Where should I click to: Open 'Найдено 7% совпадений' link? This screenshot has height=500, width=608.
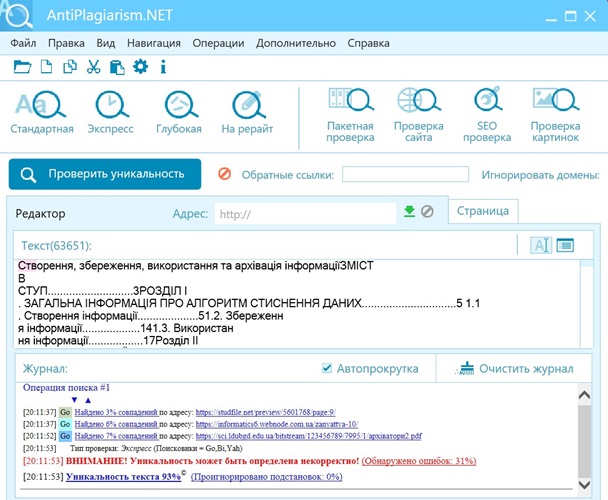(116, 436)
